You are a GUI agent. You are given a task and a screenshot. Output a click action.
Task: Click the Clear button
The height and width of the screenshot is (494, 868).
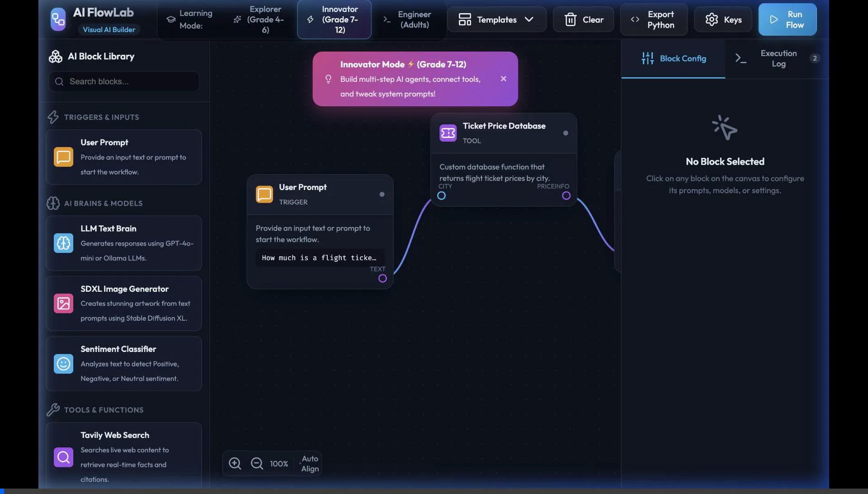[x=583, y=19]
